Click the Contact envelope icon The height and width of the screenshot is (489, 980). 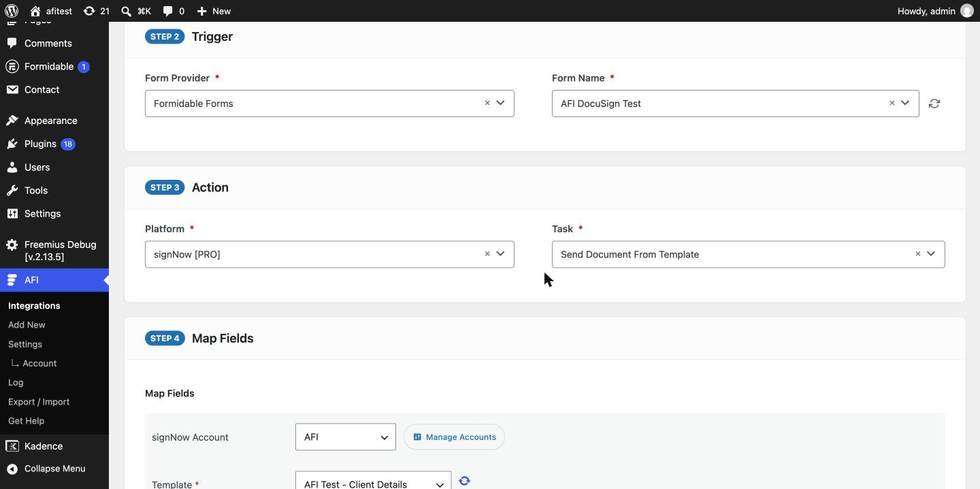[12, 89]
